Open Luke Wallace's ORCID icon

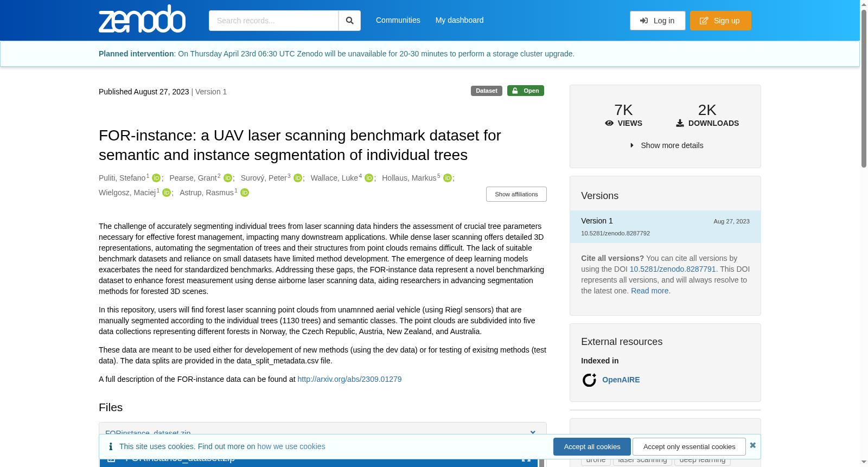coord(369,178)
